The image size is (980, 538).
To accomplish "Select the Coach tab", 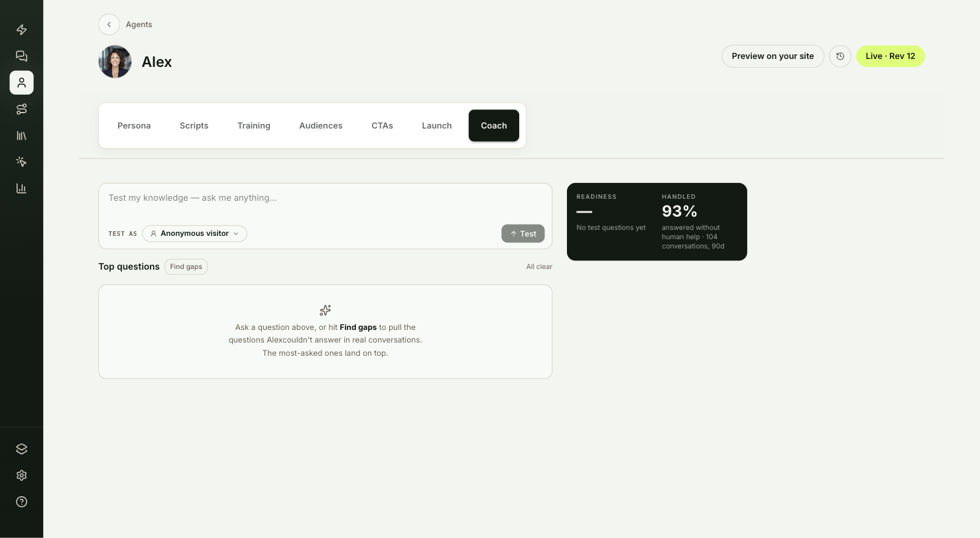I will [494, 126].
